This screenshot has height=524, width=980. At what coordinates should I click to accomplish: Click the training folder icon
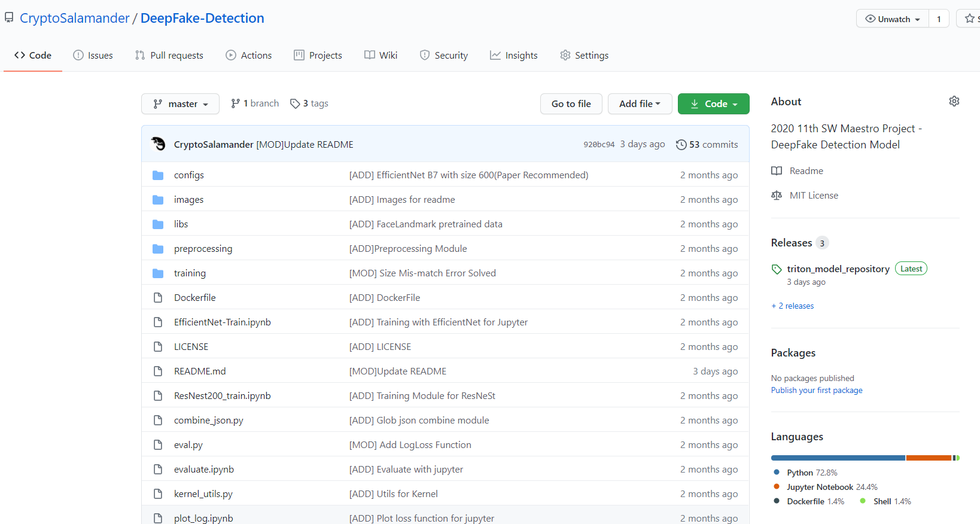click(158, 273)
